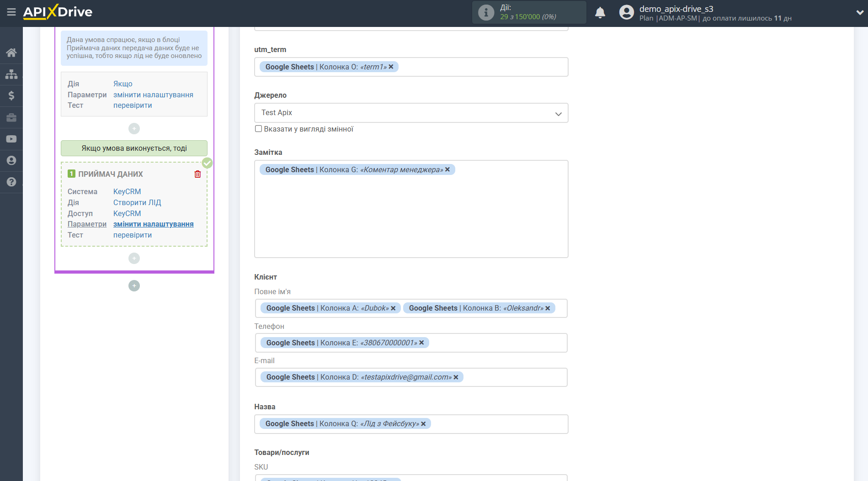Remove the Dubok tag
The width and height of the screenshot is (868, 481).
[393, 308]
